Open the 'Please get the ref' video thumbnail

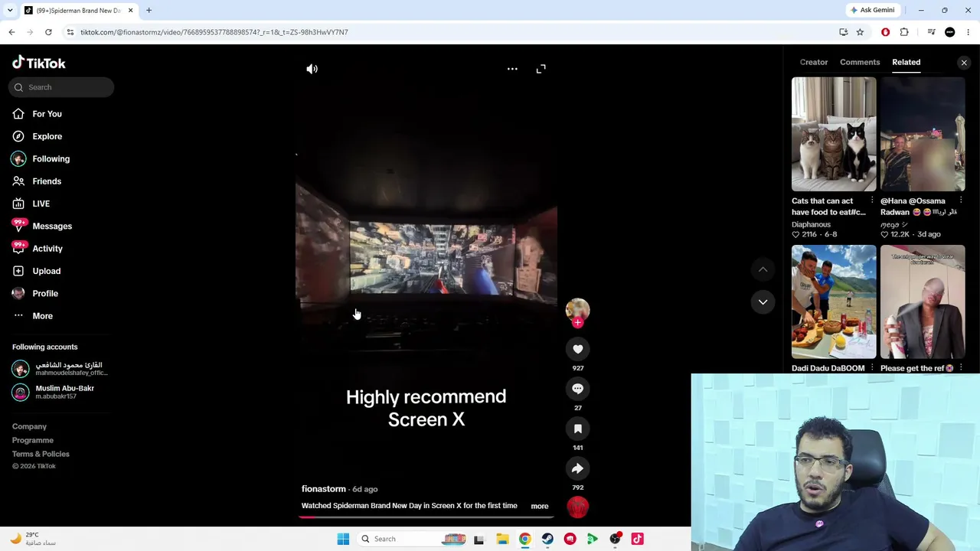coord(923,302)
